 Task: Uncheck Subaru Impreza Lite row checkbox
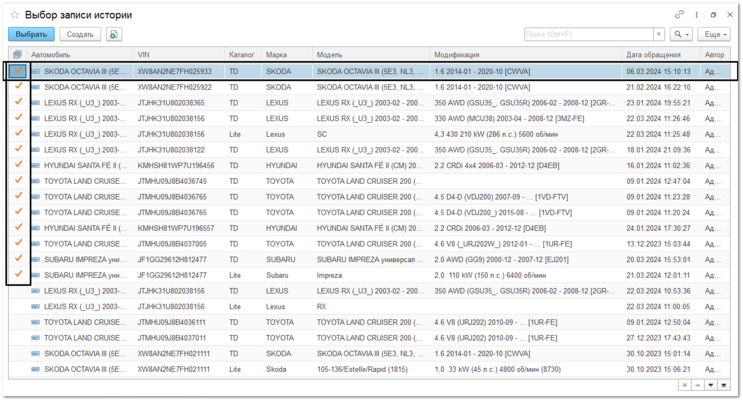click(x=18, y=274)
